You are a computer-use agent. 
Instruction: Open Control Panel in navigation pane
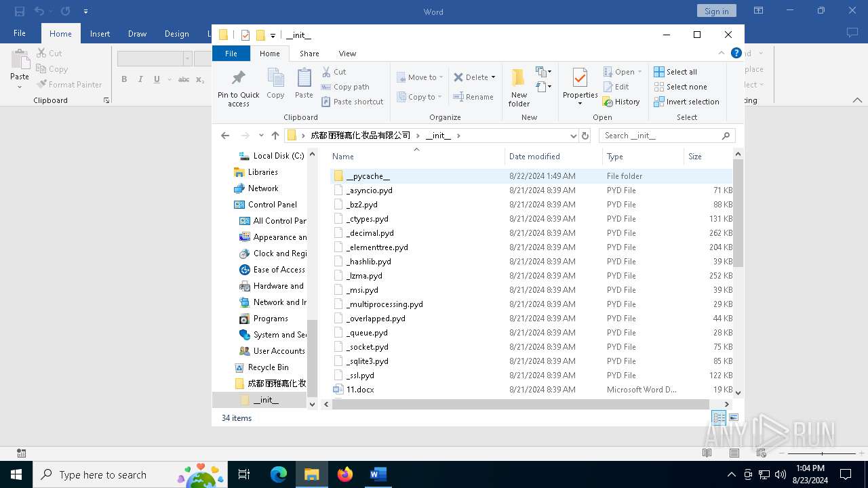tap(272, 205)
